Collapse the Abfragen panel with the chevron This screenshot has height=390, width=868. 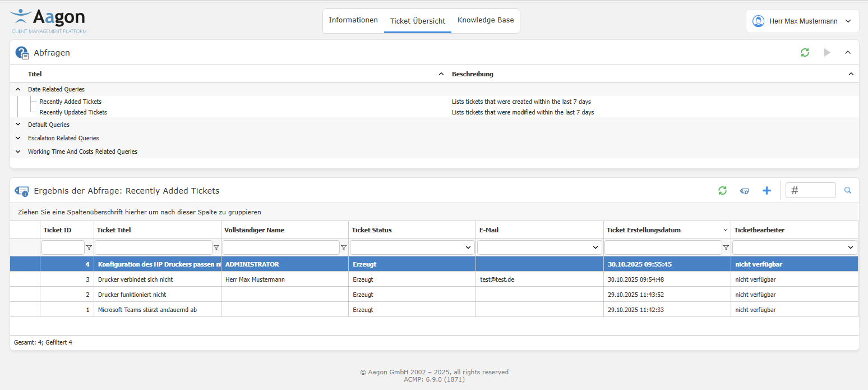point(847,52)
